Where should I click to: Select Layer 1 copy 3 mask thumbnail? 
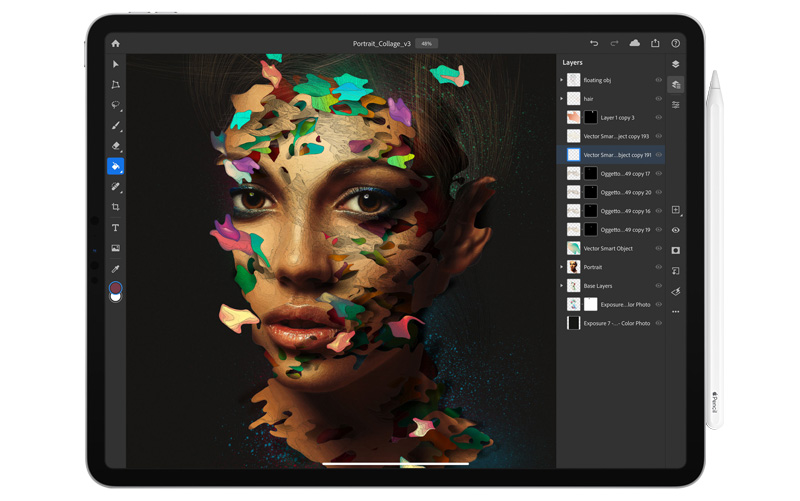(x=590, y=117)
